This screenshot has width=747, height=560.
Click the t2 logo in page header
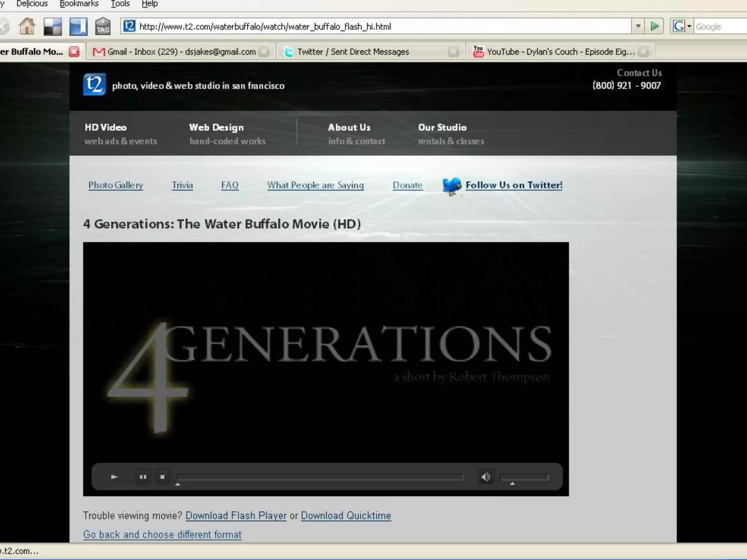click(94, 85)
